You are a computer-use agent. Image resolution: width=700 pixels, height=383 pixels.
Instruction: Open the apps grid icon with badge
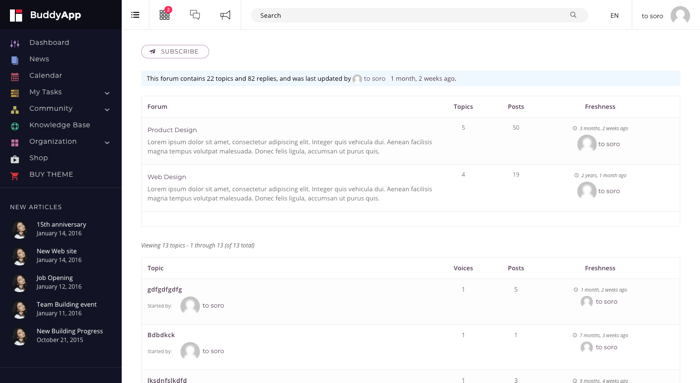pyautogui.click(x=165, y=14)
